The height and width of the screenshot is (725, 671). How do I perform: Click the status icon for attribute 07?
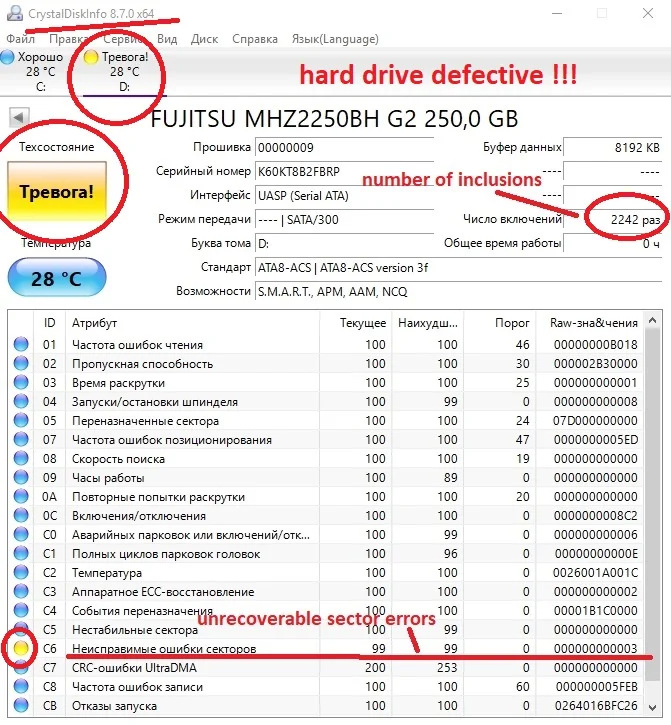pyautogui.click(x=21, y=439)
